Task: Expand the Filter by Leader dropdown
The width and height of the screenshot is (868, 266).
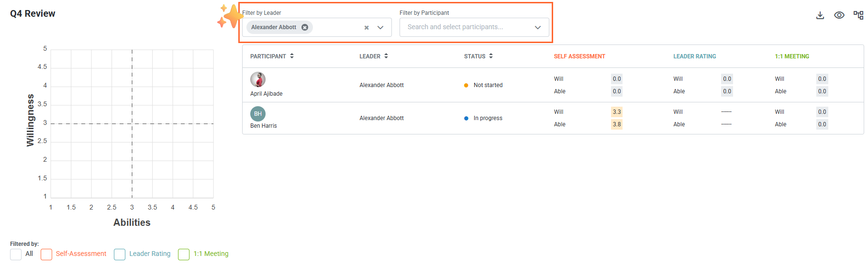Action: click(380, 28)
